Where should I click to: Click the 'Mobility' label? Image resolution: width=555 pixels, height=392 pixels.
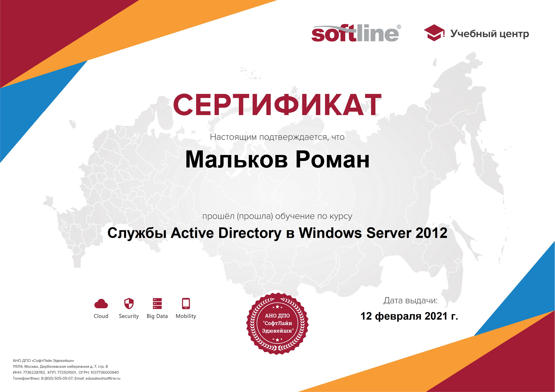tap(186, 316)
